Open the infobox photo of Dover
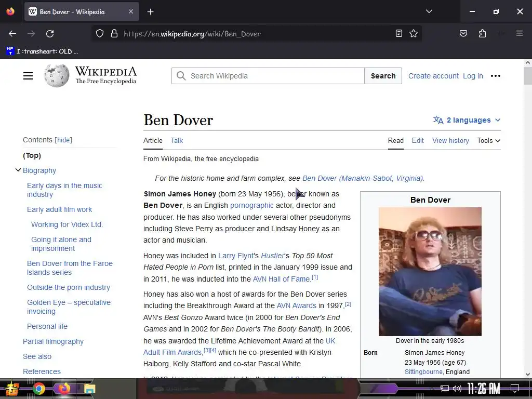This screenshot has height=399, width=532. point(430,271)
